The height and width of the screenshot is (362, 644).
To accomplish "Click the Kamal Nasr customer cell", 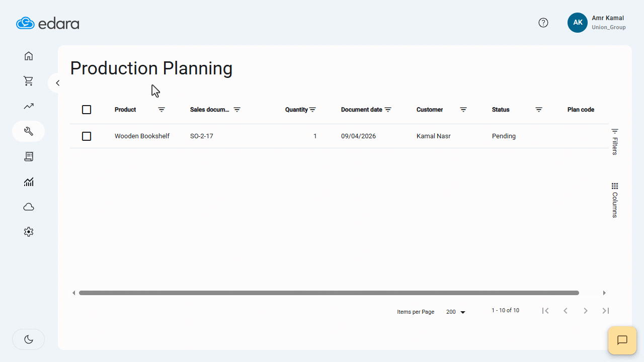I will [x=434, y=136].
